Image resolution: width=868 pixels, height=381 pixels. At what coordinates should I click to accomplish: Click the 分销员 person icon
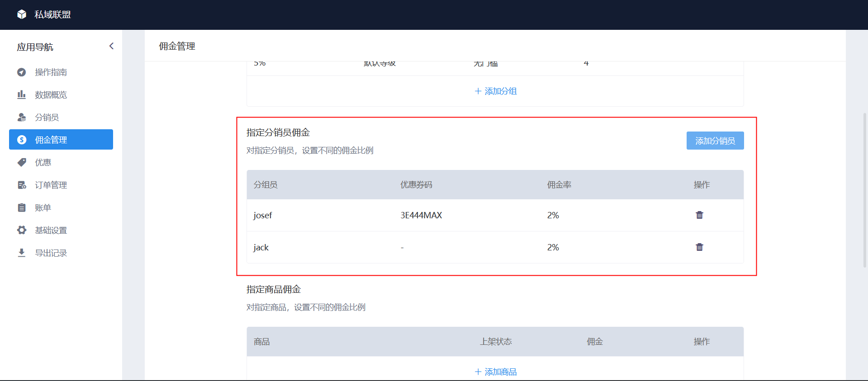pos(22,117)
